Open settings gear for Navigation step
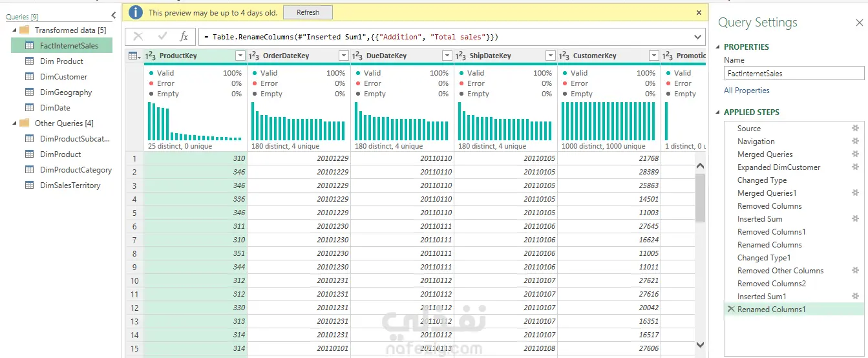This screenshot has height=358, width=868. (x=856, y=142)
